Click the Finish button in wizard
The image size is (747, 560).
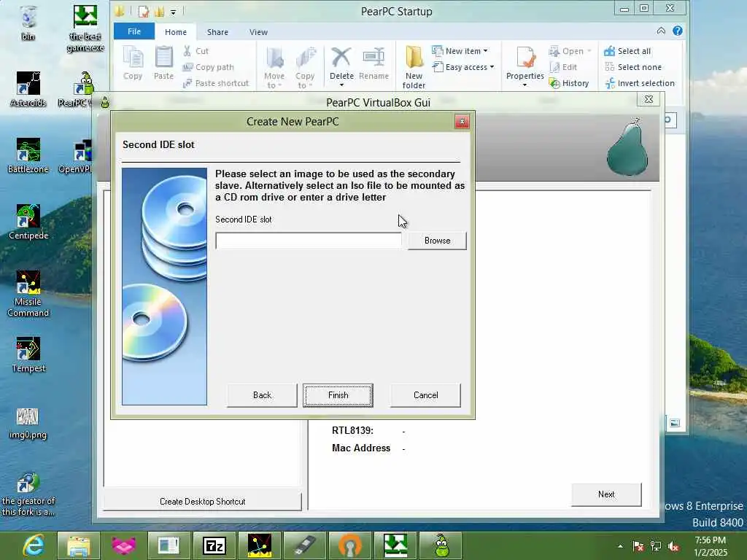click(x=338, y=395)
